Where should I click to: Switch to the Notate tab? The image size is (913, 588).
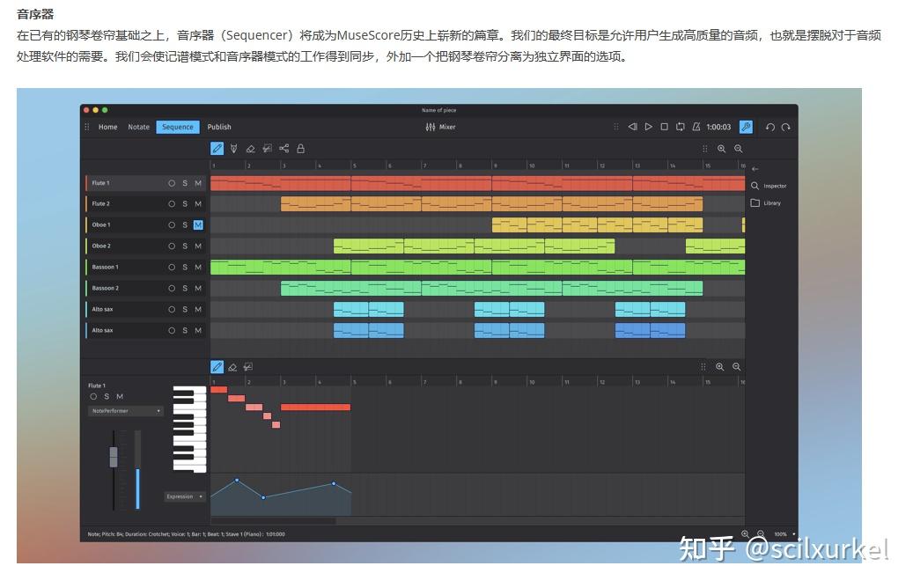(138, 127)
